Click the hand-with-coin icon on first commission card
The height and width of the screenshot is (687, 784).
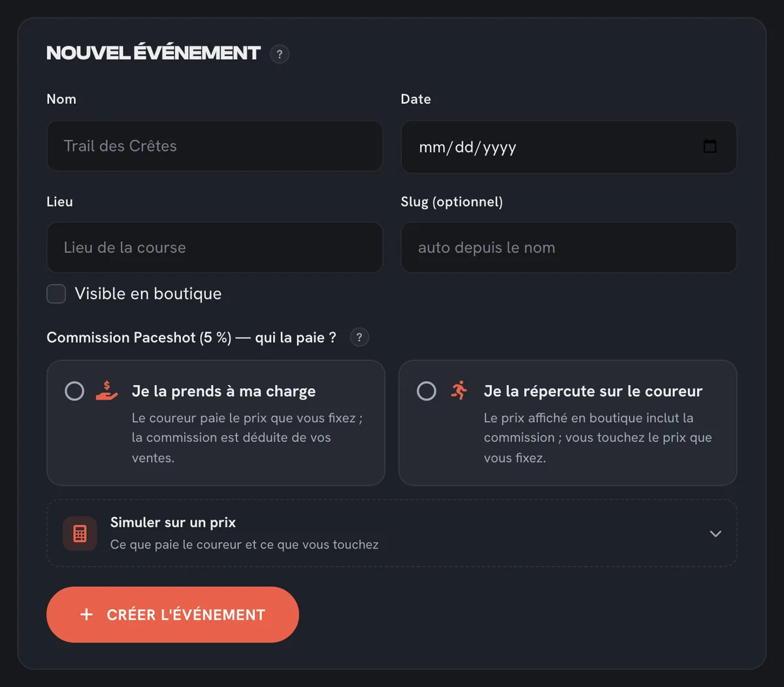click(x=107, y=390)
